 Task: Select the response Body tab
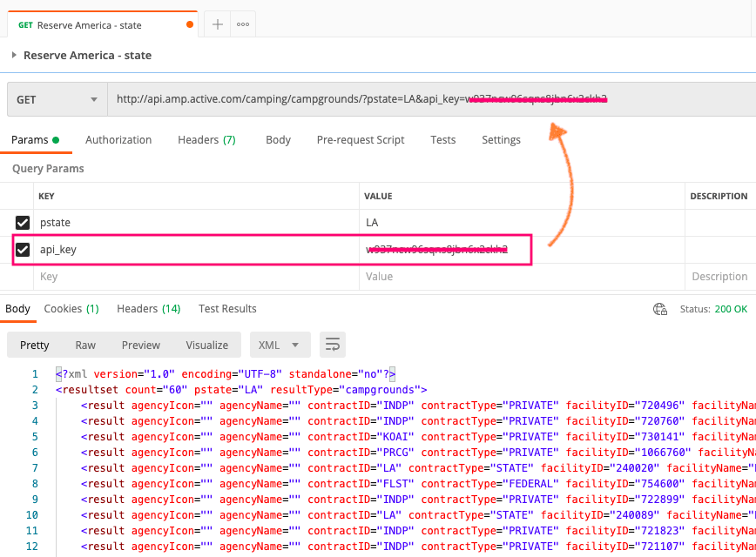[17, 309]
